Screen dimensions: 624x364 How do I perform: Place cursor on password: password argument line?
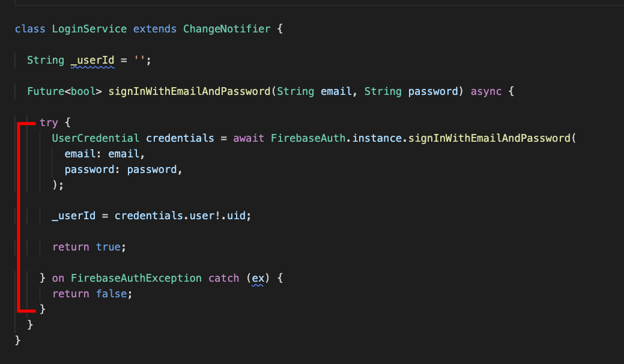(123, 169)
